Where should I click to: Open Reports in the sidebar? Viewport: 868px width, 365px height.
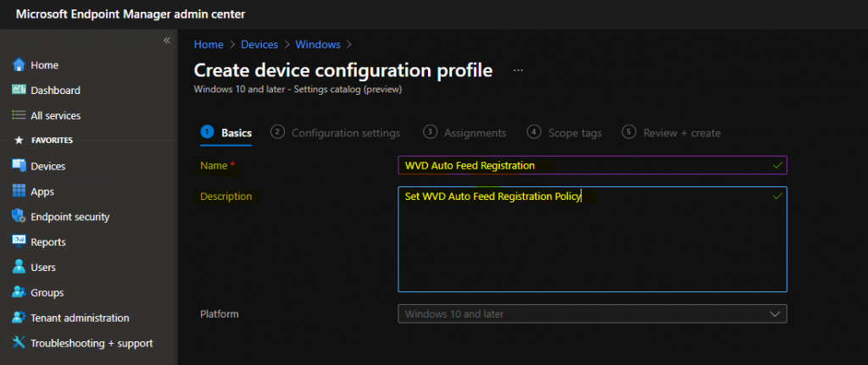click(x=48, y=241)
